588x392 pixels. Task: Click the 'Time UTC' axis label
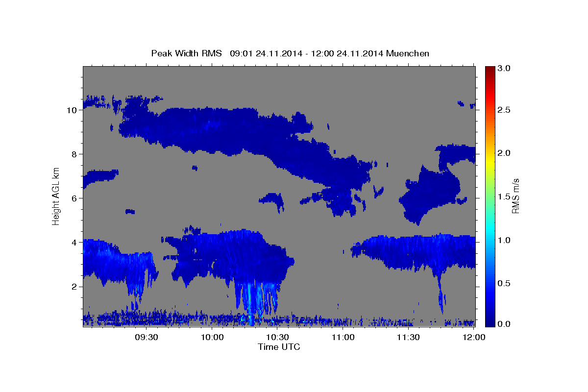click(x=279, y=347)
